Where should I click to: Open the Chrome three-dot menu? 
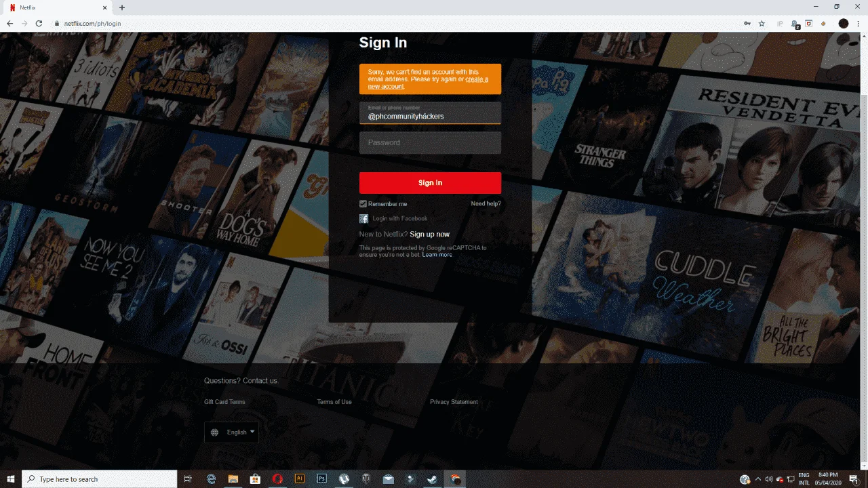(x=859, y=23)
